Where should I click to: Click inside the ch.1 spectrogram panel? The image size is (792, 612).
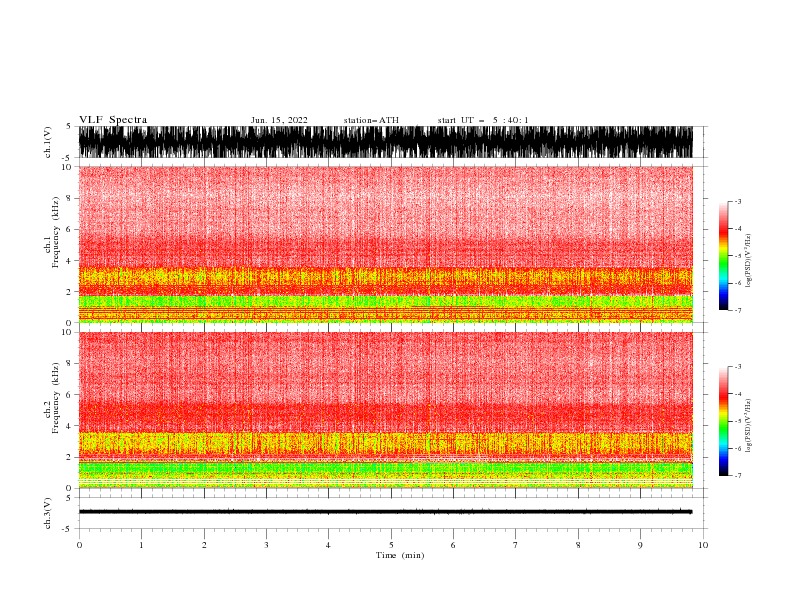pyautogui.click(x=385, y=244)
